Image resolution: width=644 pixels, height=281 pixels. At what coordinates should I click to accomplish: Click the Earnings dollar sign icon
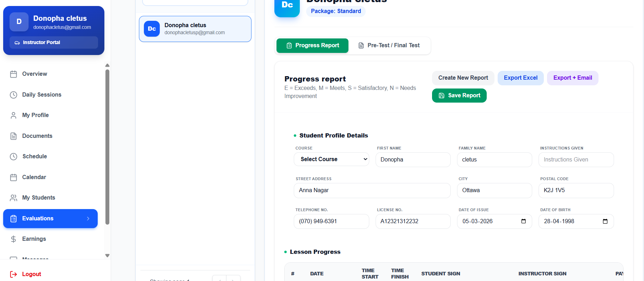[x=13, y=239]
